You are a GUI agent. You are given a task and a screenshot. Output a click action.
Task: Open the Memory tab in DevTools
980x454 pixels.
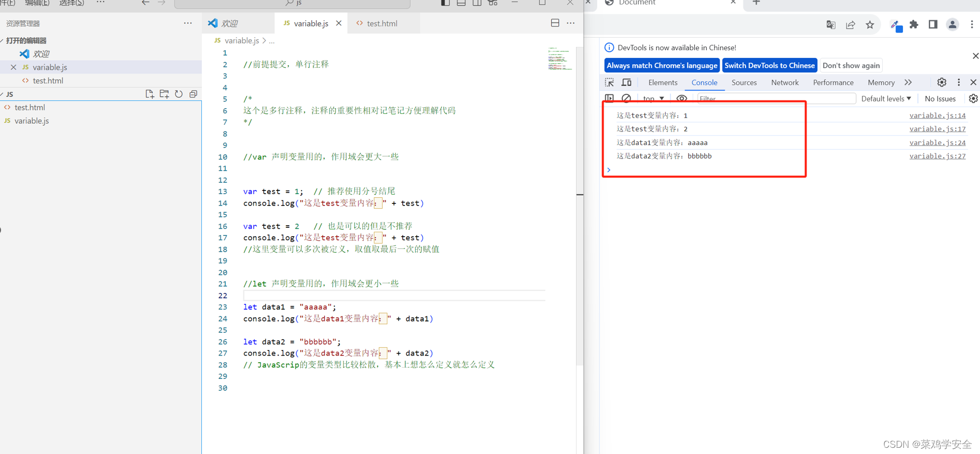coord(881,82)
